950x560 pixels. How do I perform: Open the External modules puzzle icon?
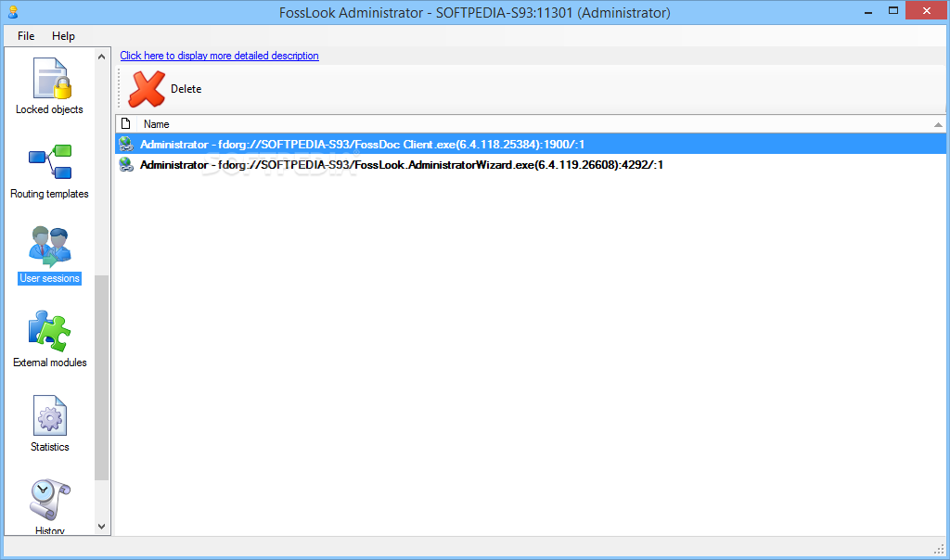click(50, 331)
